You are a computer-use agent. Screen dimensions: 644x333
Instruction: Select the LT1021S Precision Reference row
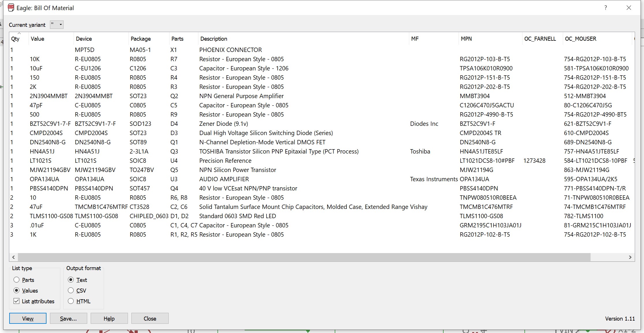click(x=225, y=161)
